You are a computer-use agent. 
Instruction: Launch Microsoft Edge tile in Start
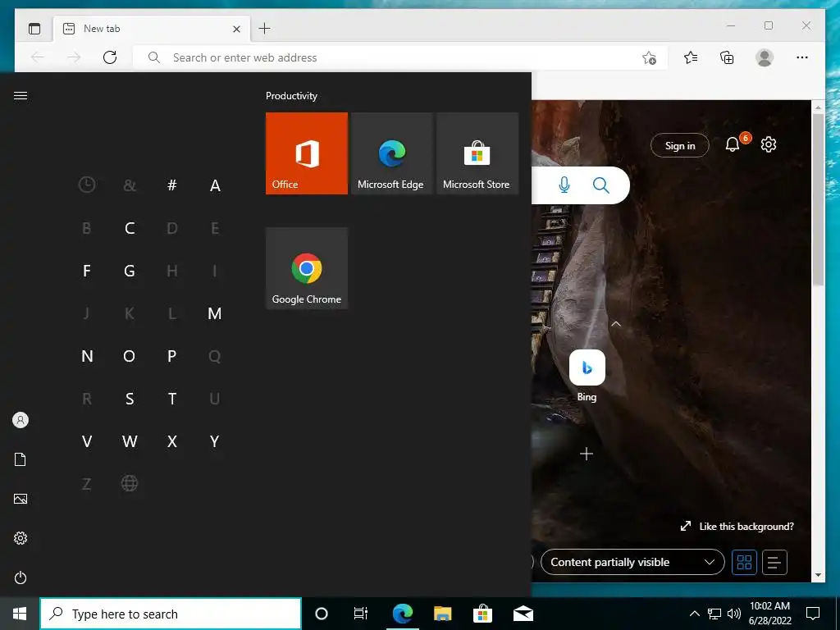click(391, 153)
